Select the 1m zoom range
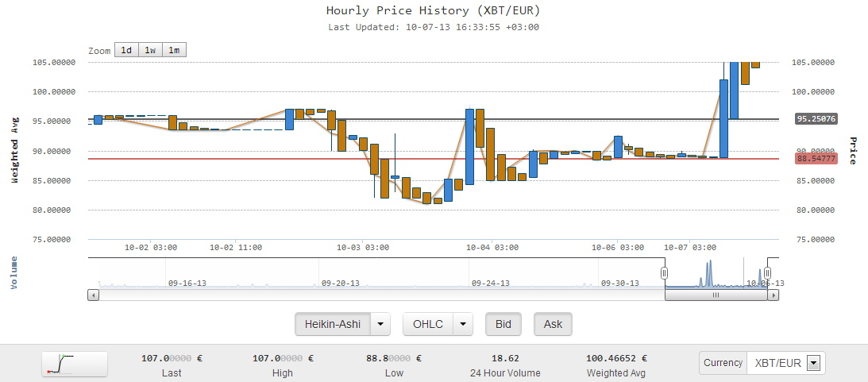Screen dimensions: 868x382 pos(174,50)
